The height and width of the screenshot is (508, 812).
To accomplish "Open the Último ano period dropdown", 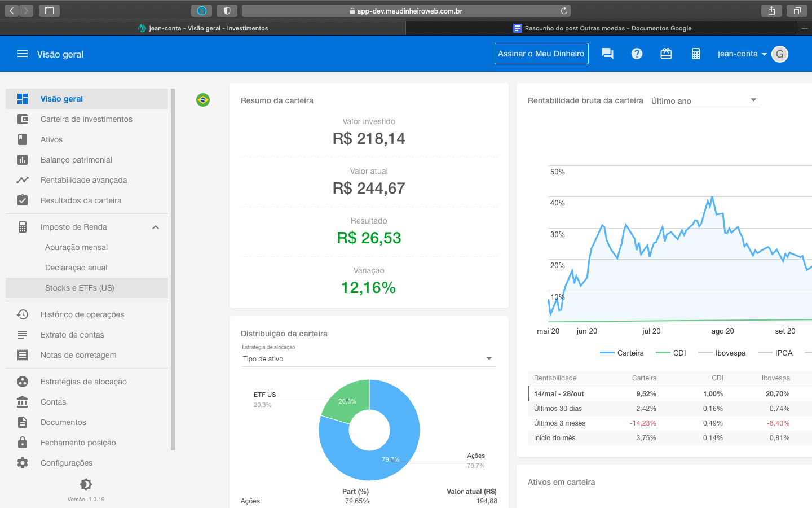I will point(704,100).
